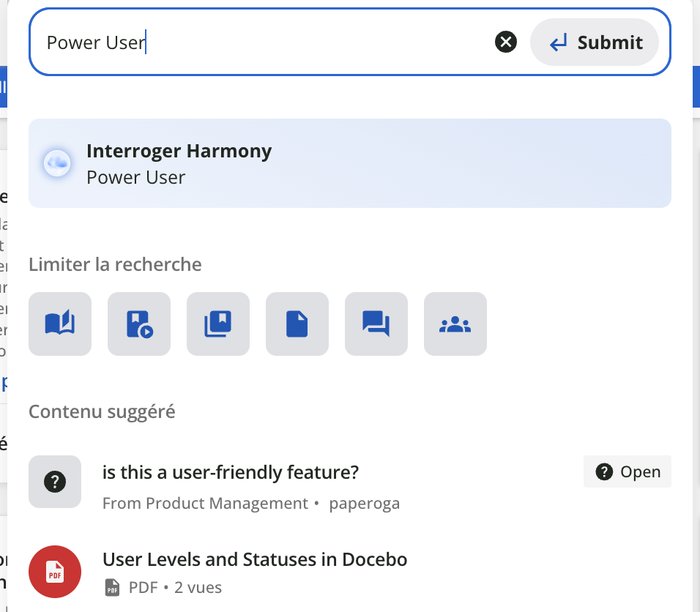Limit search to discussions with the chat bubbles icon
The image size is (700, 612).
pos(376,324)
